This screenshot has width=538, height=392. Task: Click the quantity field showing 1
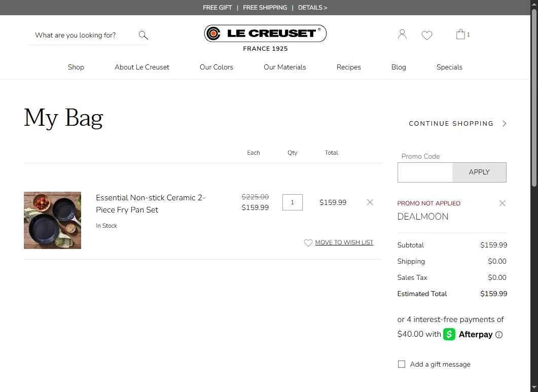click(x=293, y=202)
